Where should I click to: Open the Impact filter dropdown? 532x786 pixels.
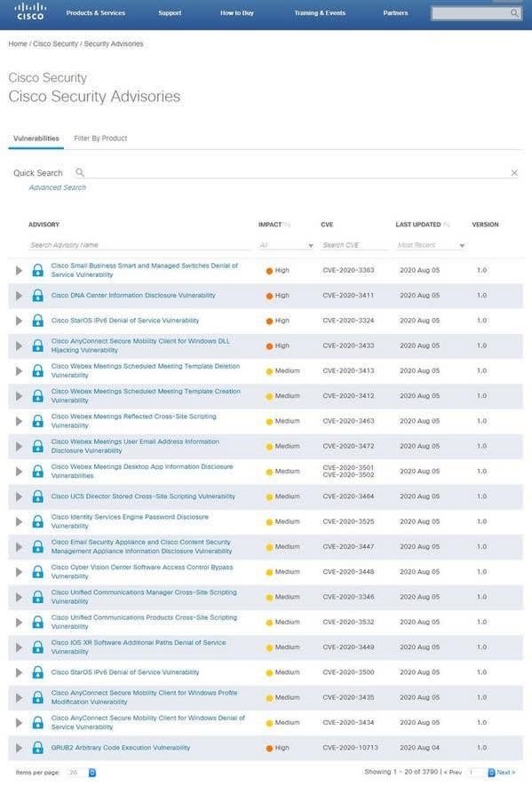286,245
